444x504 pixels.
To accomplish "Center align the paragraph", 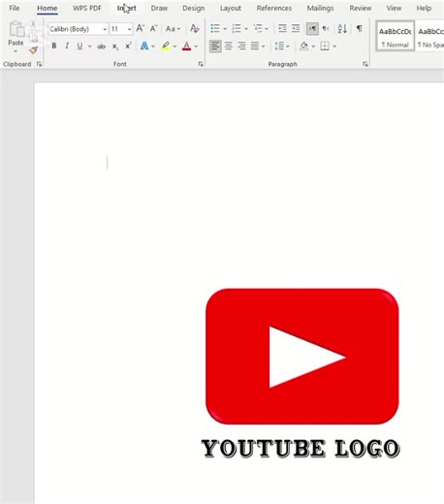I will [x=229, y=47].
